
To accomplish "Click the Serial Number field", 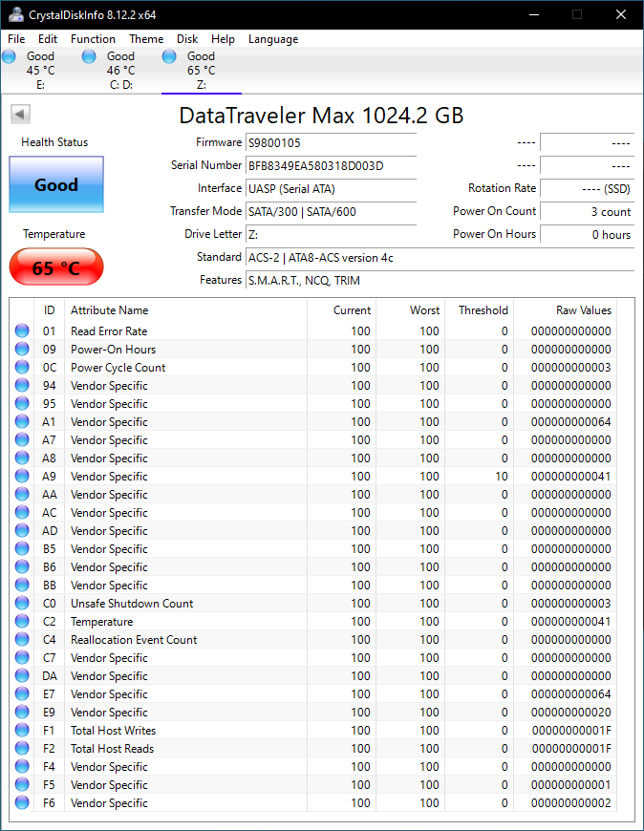I will point(331,166).
